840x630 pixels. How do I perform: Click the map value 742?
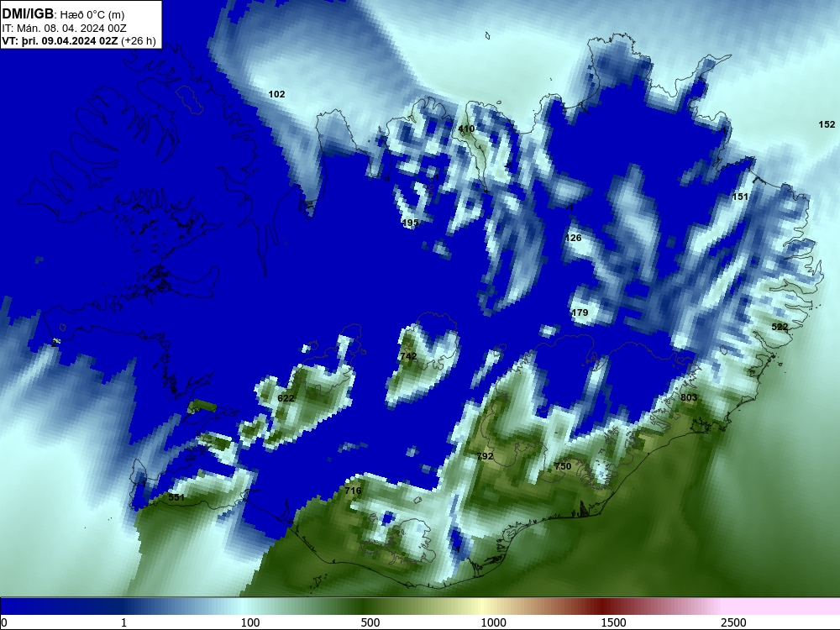click(408, 356)
